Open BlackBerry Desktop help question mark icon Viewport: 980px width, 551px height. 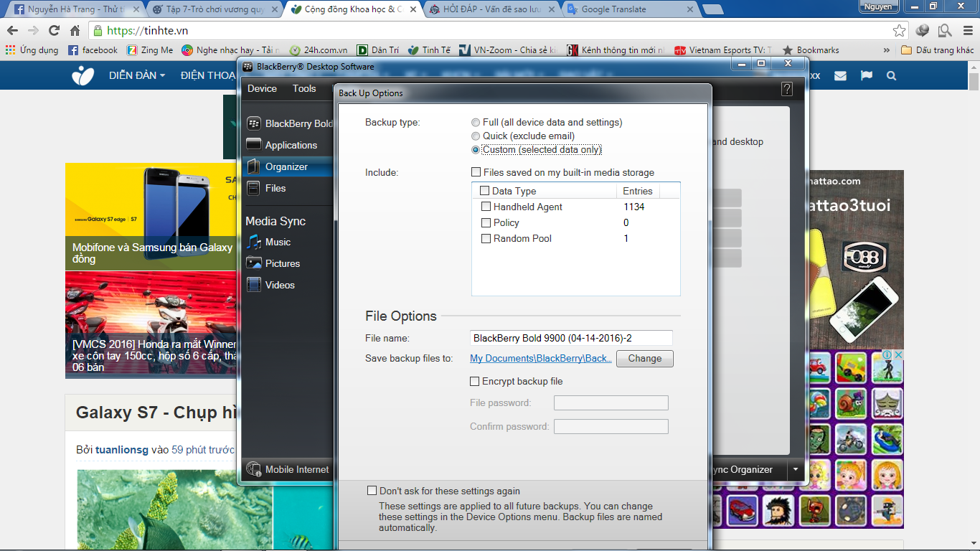pos(787,89)
